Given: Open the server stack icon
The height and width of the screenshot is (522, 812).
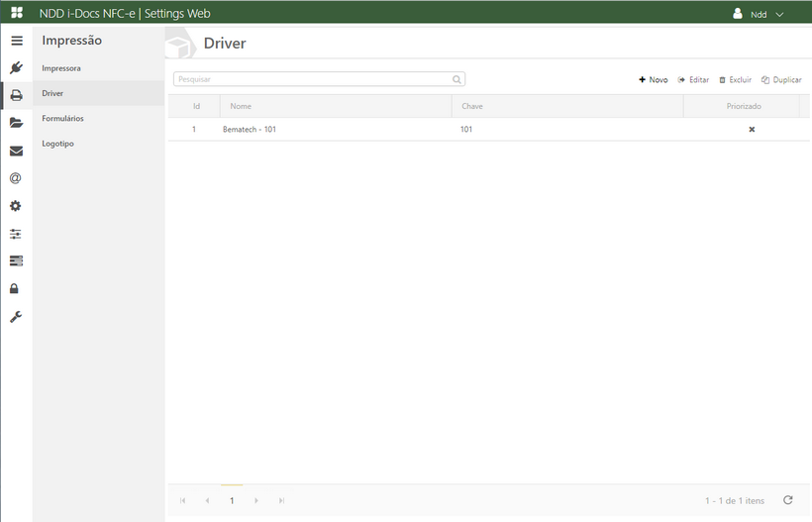Looking at the screenshot, I should (x=16, y=261).
